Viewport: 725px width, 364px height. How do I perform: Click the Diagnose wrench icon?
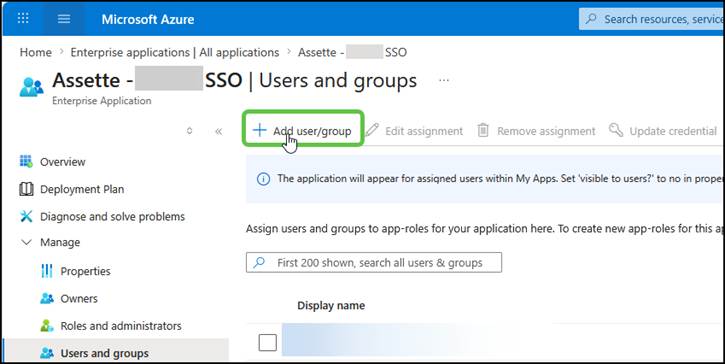coord(26,216)
